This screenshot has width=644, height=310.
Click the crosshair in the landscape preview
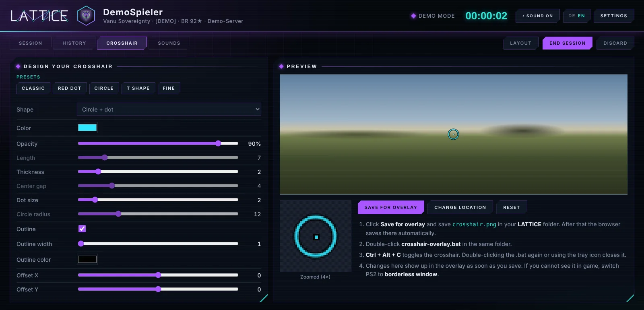tap(453, 134)
